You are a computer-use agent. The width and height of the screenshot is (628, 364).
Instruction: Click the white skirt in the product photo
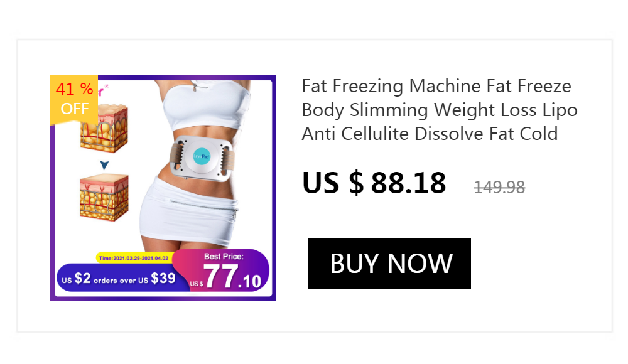[x=188, y=212]
